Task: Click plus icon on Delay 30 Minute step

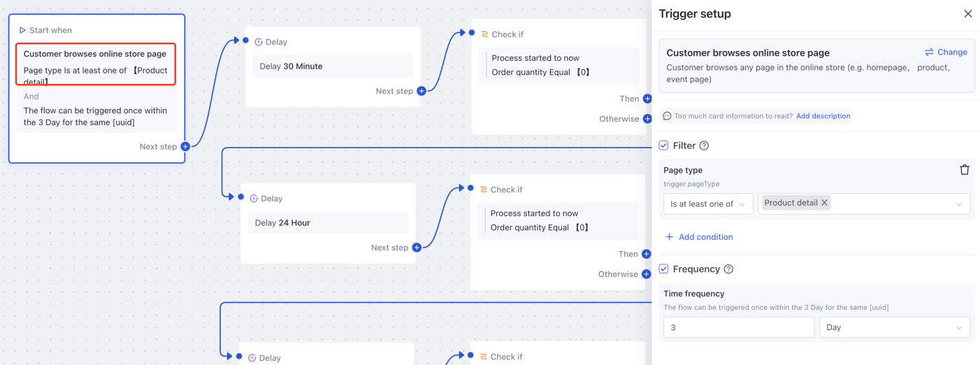Action: click(421, 91)
